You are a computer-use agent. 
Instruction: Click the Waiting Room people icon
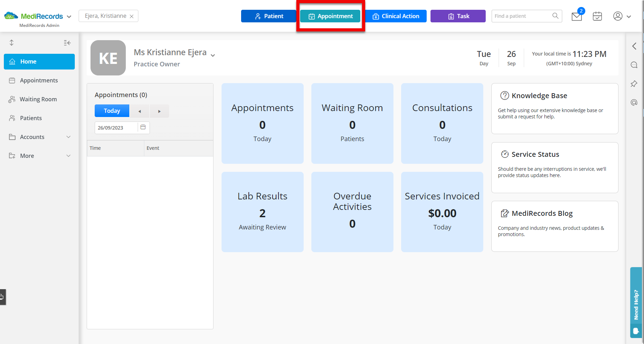tap(12, 99)
